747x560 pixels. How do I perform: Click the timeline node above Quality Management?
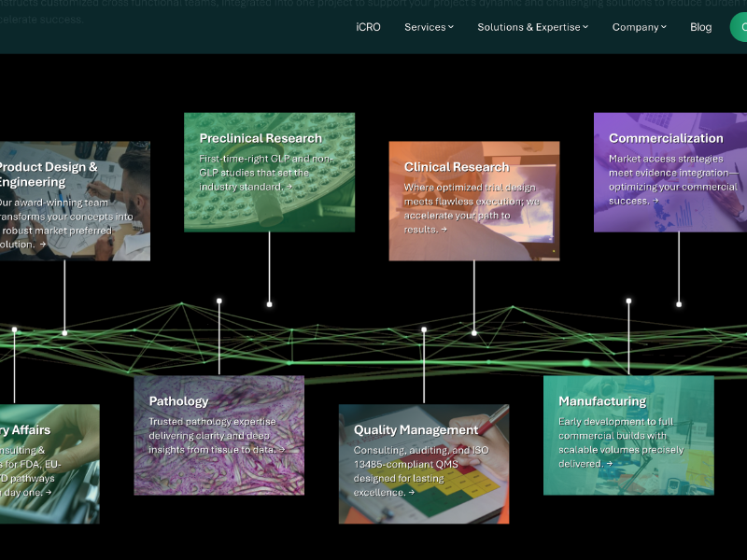click(424, 329)
